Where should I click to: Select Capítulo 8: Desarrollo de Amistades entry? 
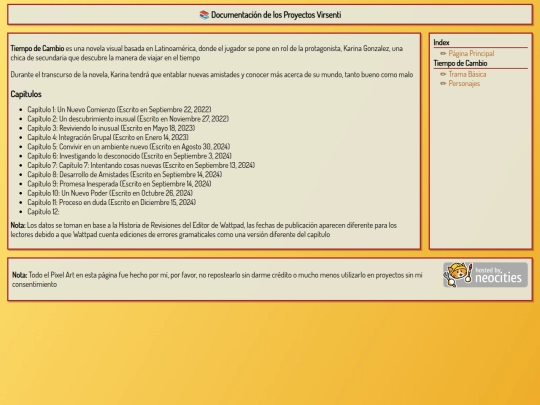click(125, 175)
